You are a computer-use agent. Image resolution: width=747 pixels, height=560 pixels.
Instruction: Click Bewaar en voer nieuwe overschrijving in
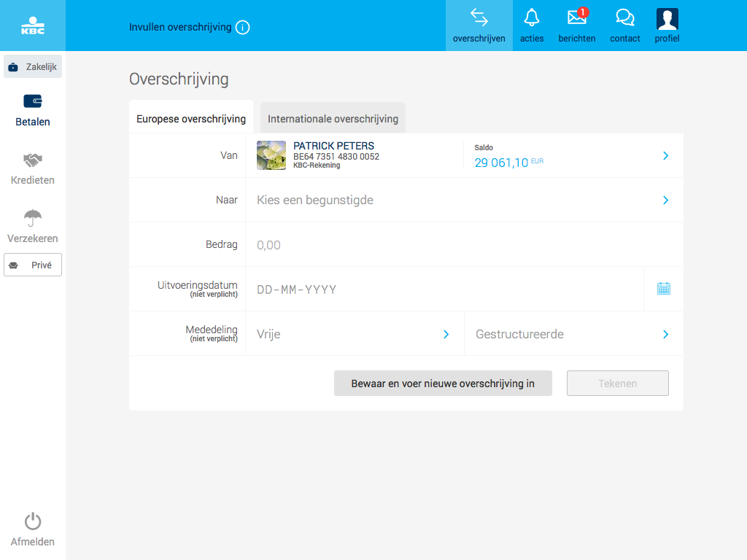pyautogui.click(x=443, y=384)
